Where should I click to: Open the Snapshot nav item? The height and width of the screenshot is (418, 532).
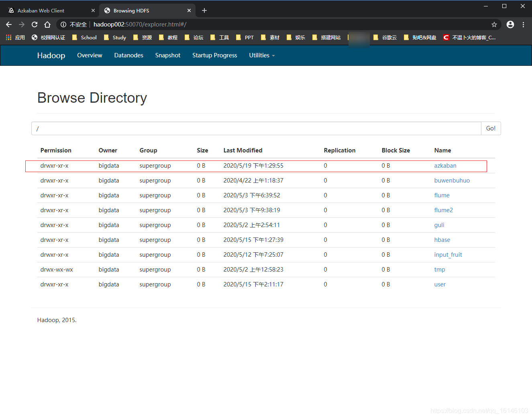168,55
